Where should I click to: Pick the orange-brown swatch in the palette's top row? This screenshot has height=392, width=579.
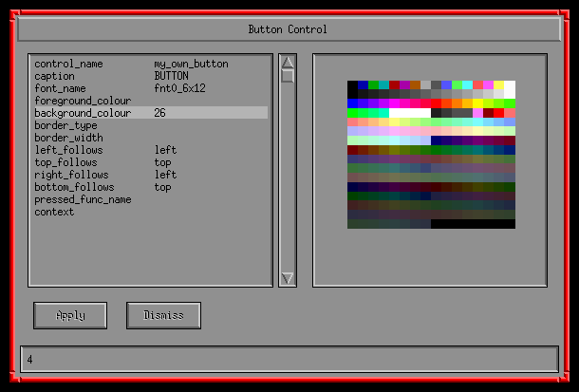pyautogui.click(x=415, y=84)
